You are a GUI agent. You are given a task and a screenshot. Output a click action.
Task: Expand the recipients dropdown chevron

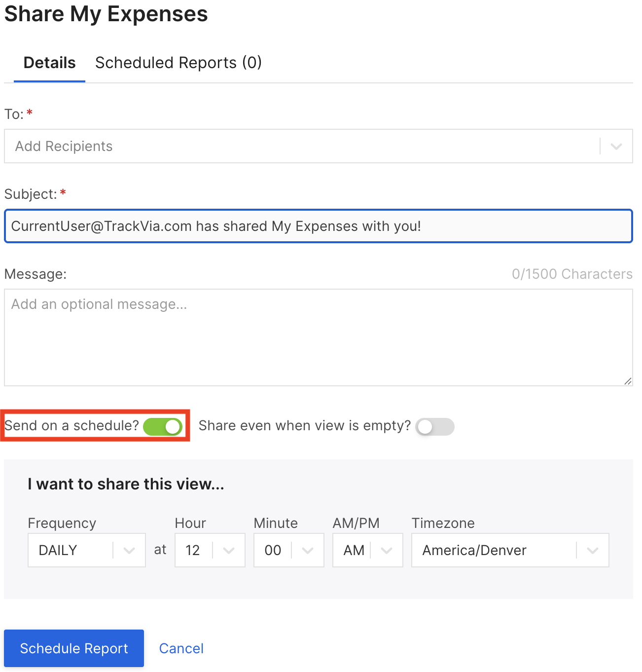pos(616,146)
